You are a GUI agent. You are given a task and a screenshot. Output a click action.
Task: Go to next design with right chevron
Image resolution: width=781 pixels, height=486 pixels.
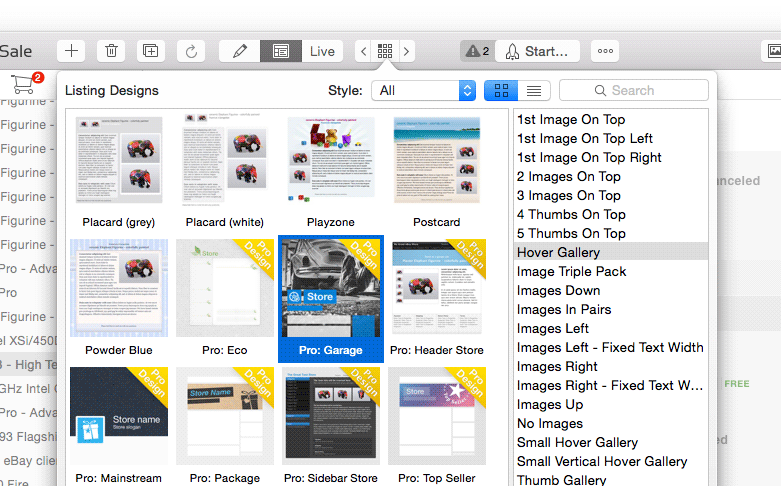(406, 51)
